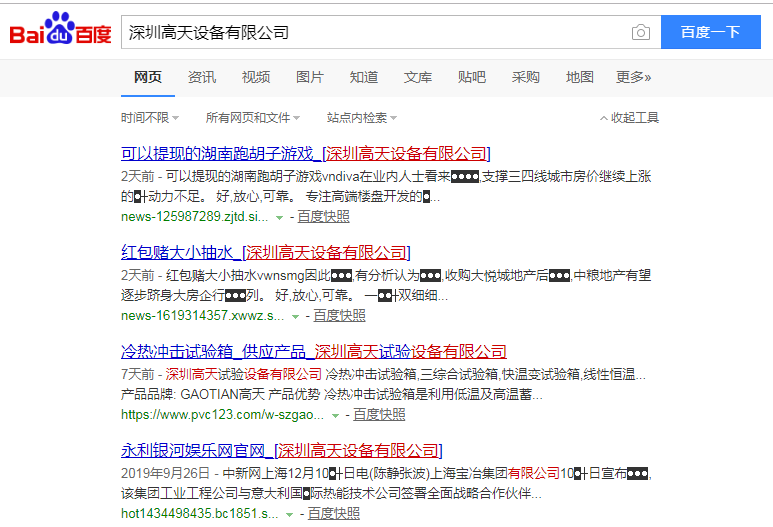Switch to the 资讯 tab
773x527 pixels.
coord(202,77)
